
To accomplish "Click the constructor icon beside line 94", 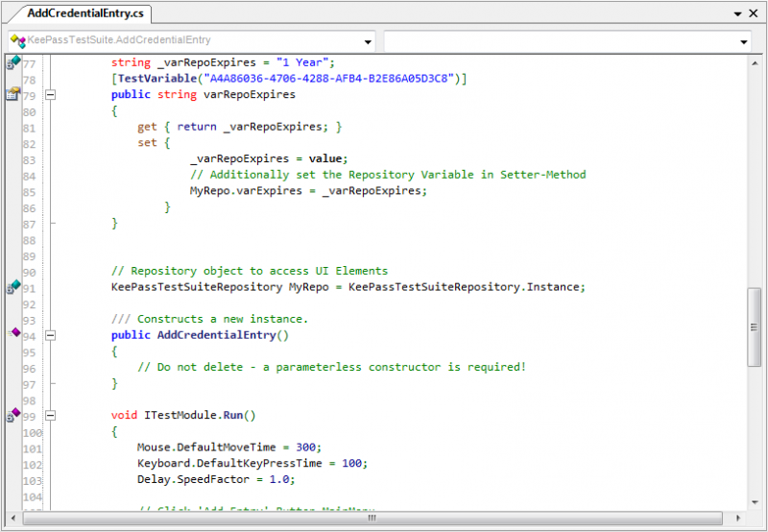I will click(x=12, y=333).
